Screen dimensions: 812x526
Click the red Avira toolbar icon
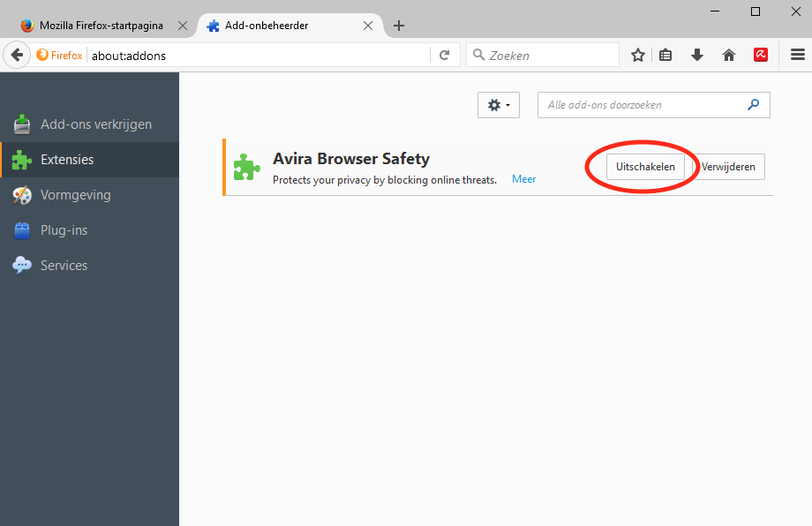tap(761, 55)
